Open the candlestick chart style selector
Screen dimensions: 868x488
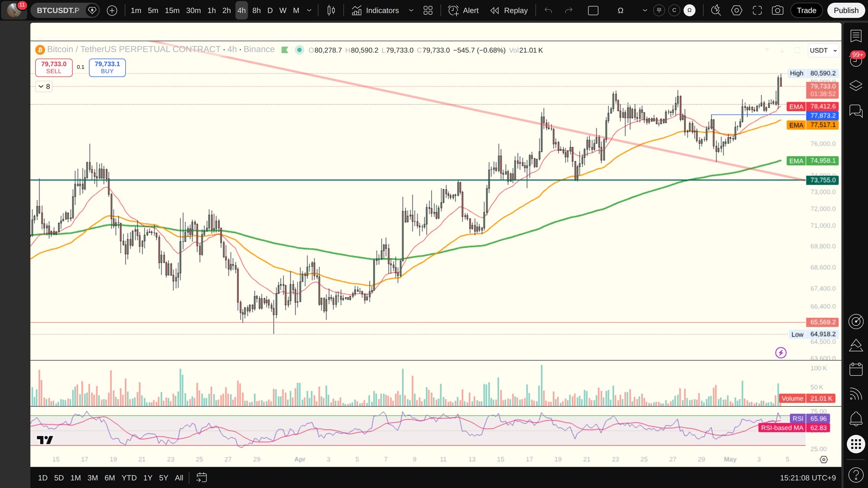331,10
